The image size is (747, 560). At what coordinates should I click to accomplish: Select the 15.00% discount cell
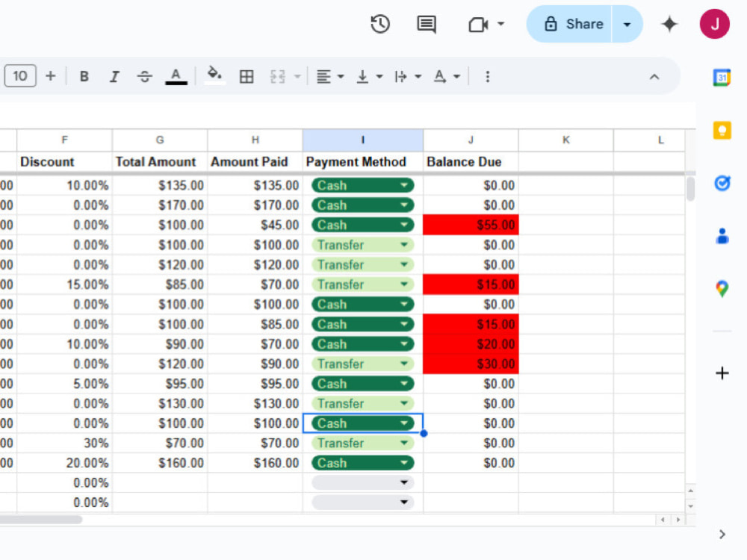[65, 284]
